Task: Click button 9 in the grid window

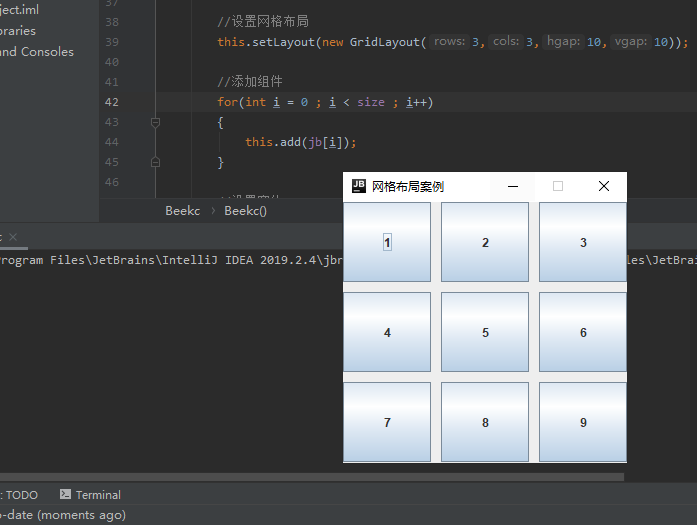Action: [x=583, y=422]
